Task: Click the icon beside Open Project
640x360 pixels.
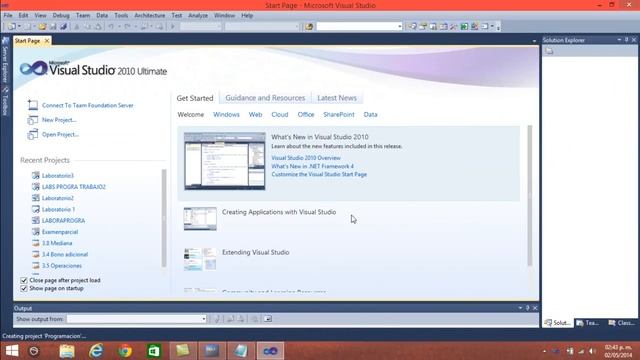Action: coord(33,134)
